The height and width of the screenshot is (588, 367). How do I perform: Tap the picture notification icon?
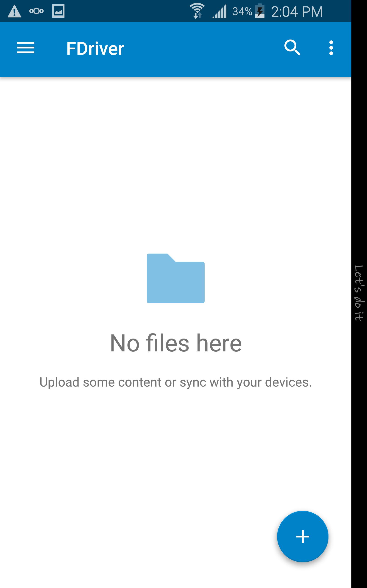tap(58, 11)
